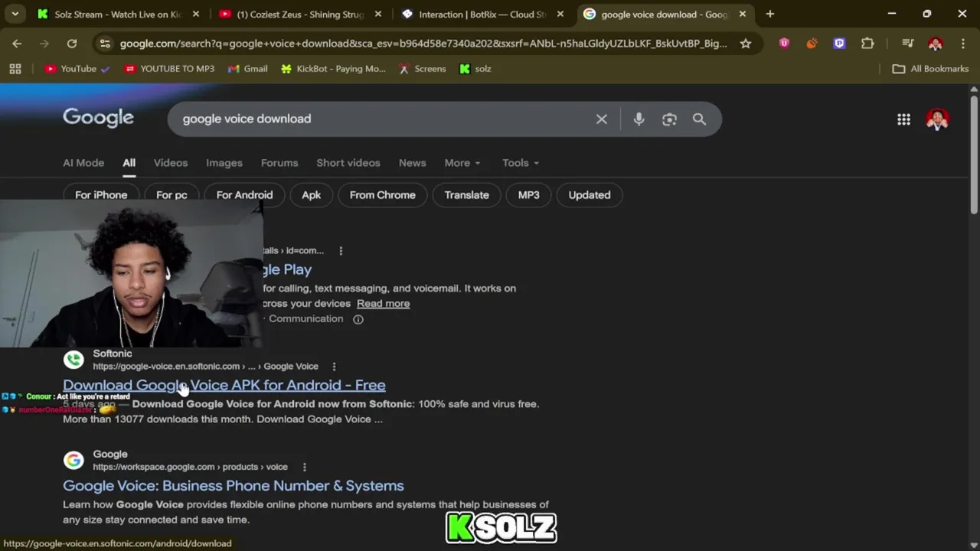This screenshot has height=551, width=980.
Task: Open the KickBot bookmark
Action: pyautogui.click(x=333, y=69)
